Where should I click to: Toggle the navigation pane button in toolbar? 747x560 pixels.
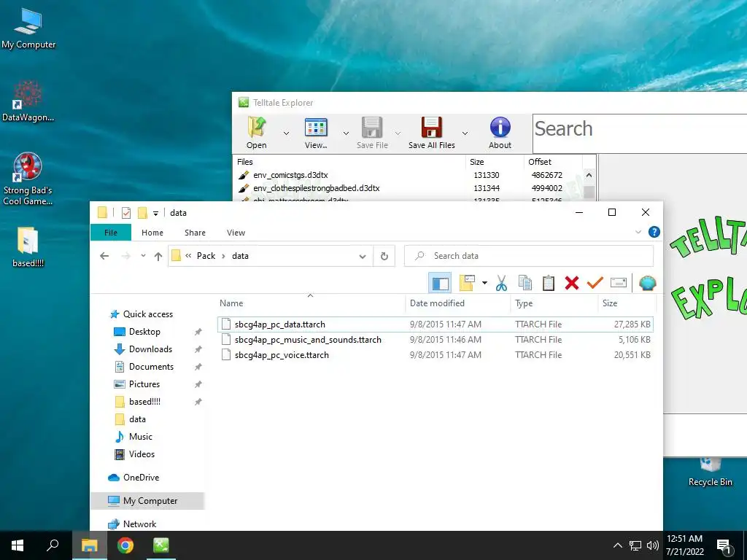440,284
